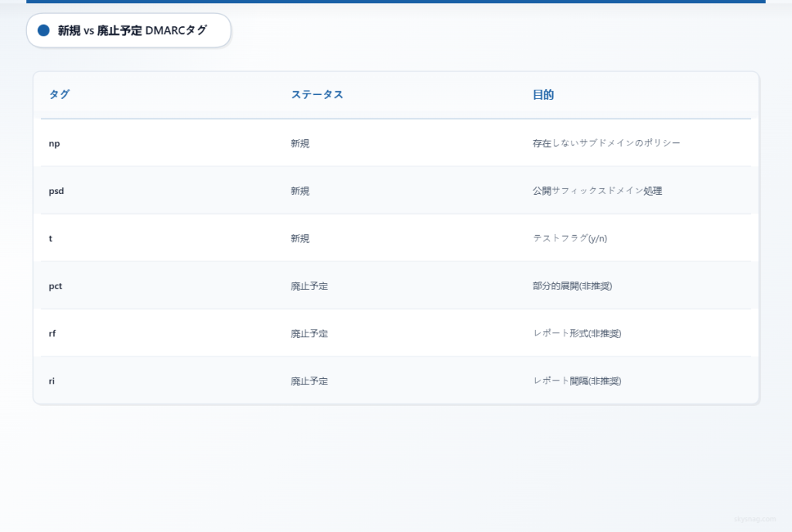792x532 pixels.
Task: Click the '目的' column header
Action: [543, 94]
